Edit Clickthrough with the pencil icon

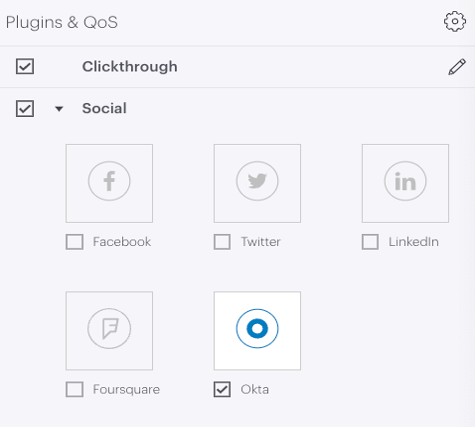click(457, 67)
